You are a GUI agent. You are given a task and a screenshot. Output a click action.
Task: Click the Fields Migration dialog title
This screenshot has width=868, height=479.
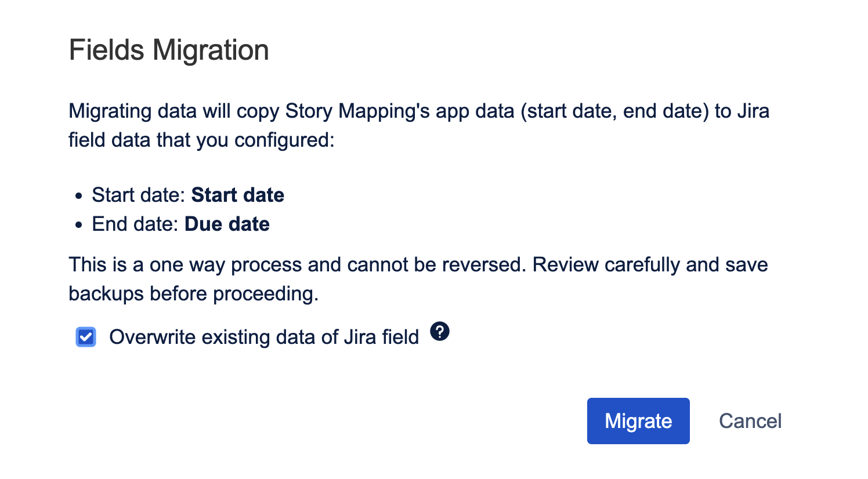(169, 50)
